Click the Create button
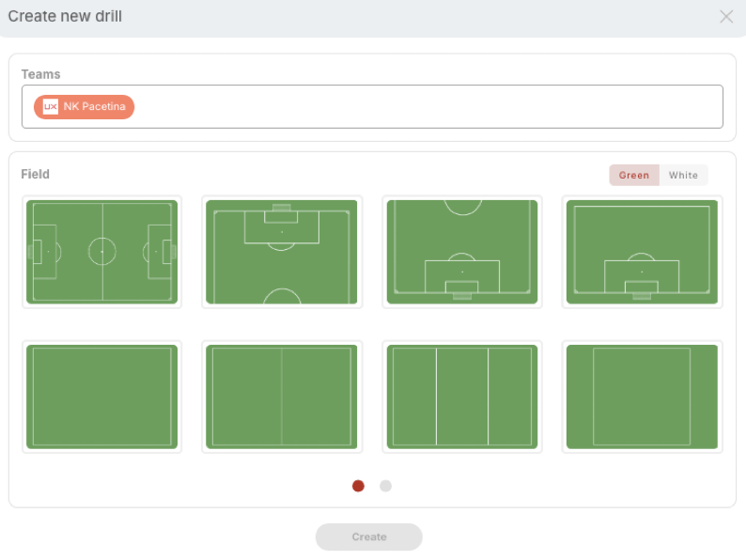 pyautogui.click(x=368, y=537)
